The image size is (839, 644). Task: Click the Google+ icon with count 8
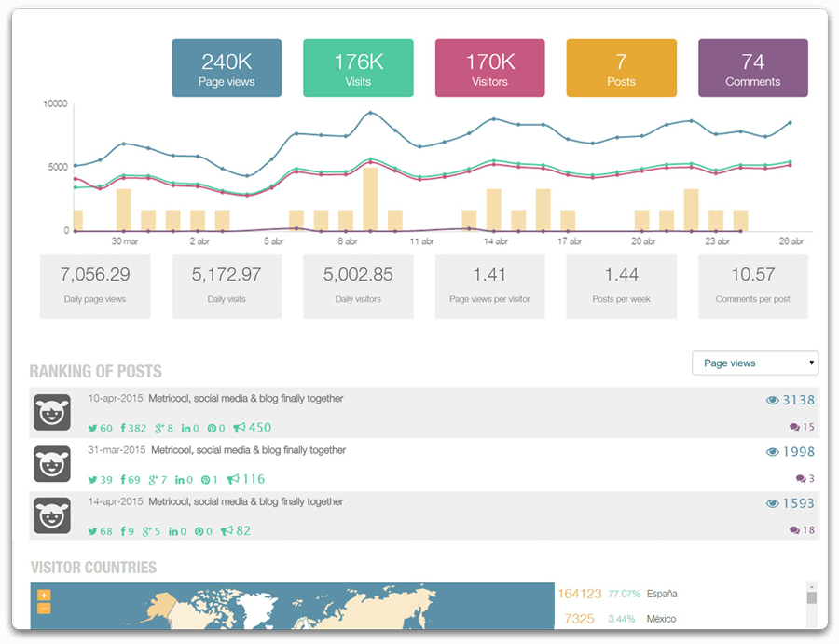pos(160,429)
